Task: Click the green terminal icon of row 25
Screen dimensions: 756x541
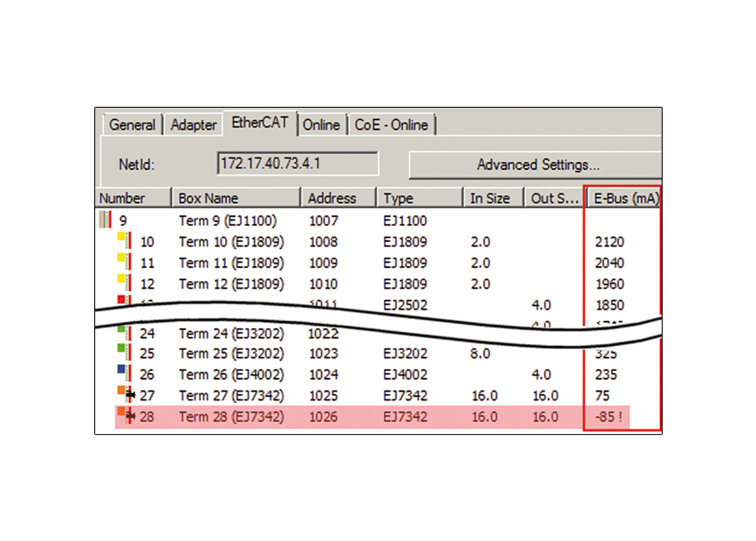Action: (124, 352)
